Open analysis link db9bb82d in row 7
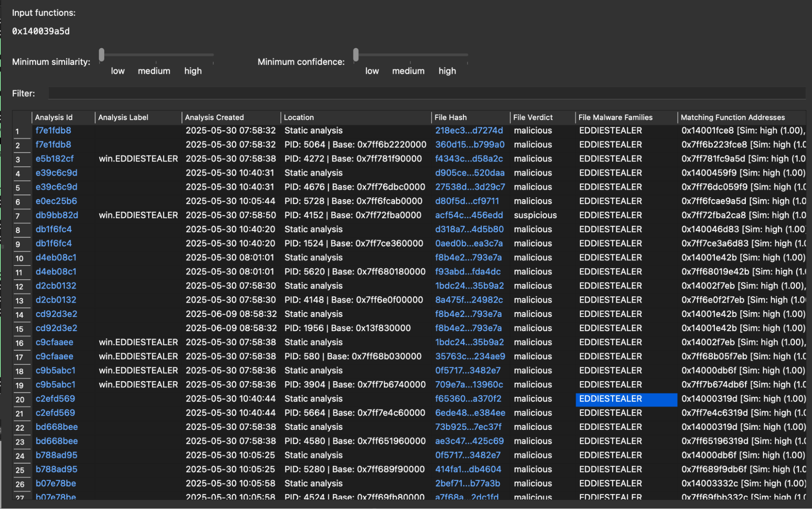This screenshot has height=509, width=812. 56,215
